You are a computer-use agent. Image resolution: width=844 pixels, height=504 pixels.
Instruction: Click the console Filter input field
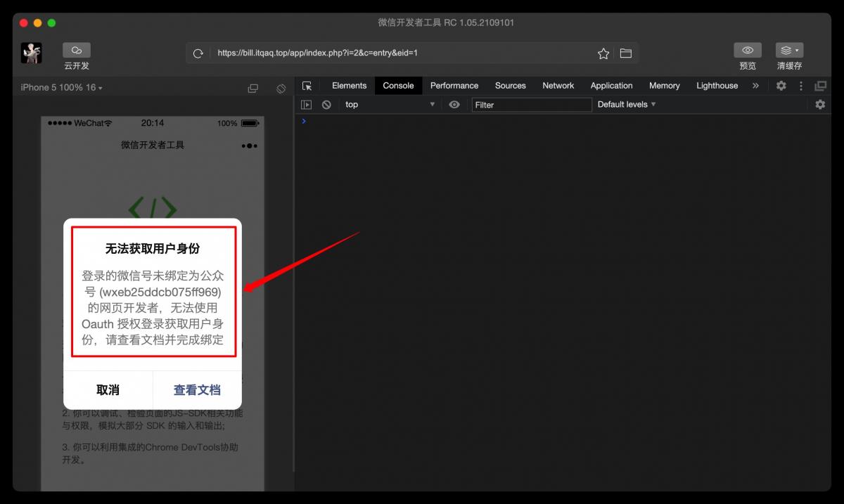pos(532,105)
